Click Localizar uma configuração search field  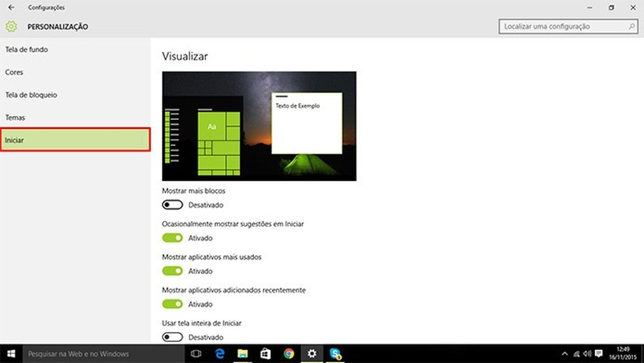(x=569, y=26)
